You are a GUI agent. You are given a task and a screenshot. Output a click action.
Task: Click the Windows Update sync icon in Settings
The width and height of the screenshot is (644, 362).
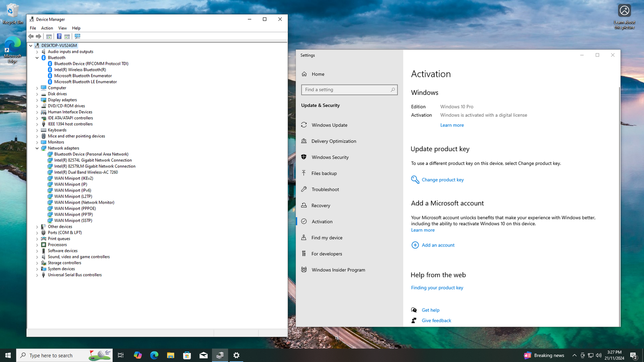[x=304, y=125]
